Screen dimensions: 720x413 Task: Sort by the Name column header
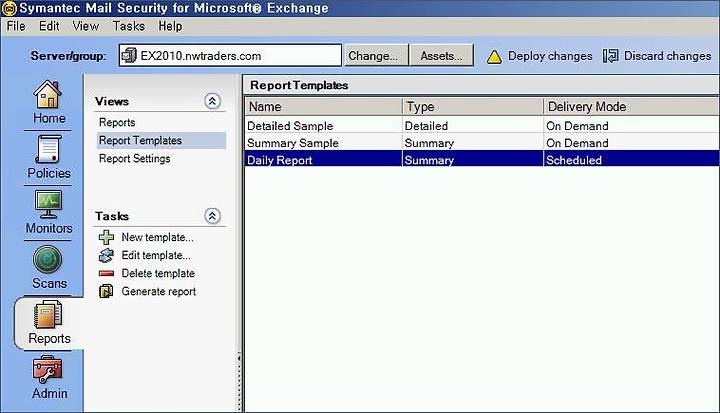click(x=324, y=107)
